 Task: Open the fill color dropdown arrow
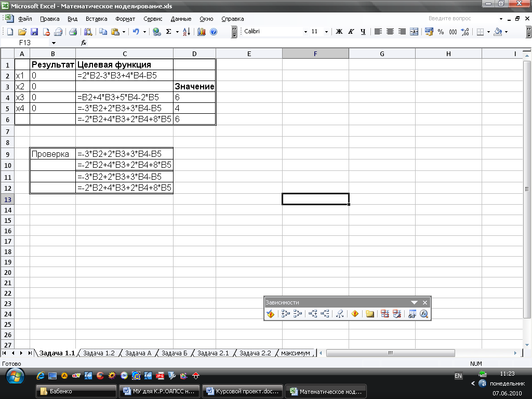tap(506, 32)
